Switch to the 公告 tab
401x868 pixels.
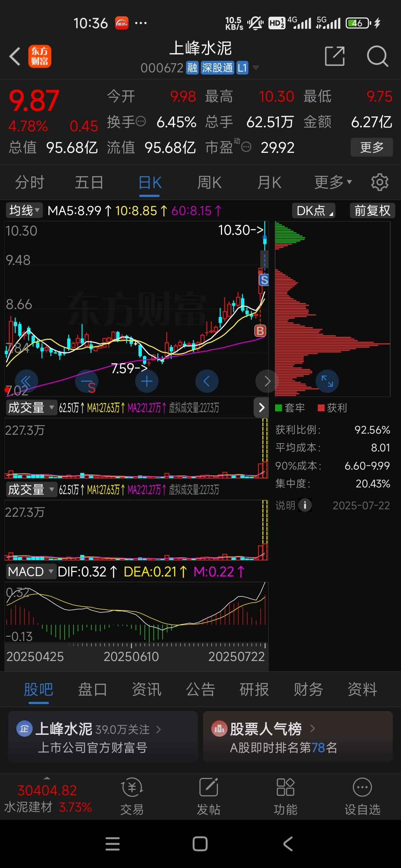pyautogui.click(x=200, y=690)
